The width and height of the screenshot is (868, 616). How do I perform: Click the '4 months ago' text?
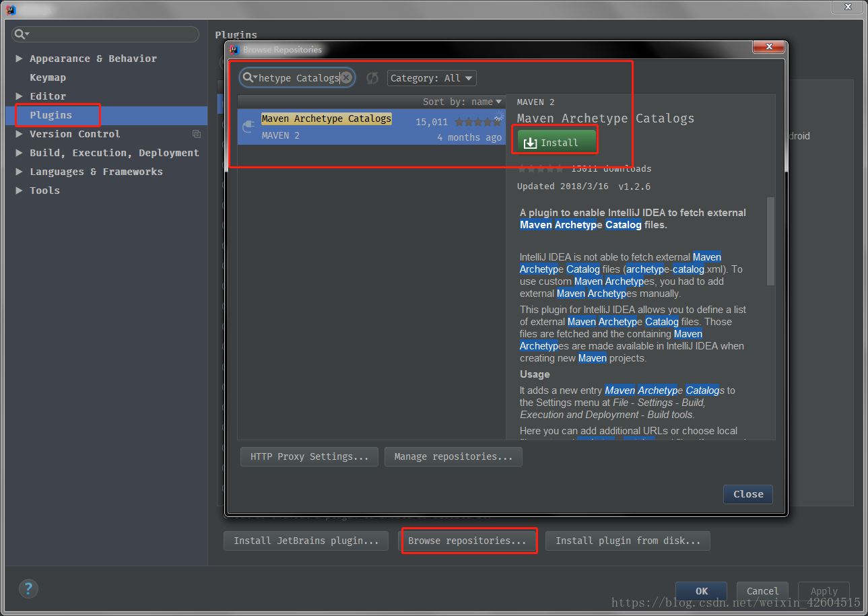(469, 137)
